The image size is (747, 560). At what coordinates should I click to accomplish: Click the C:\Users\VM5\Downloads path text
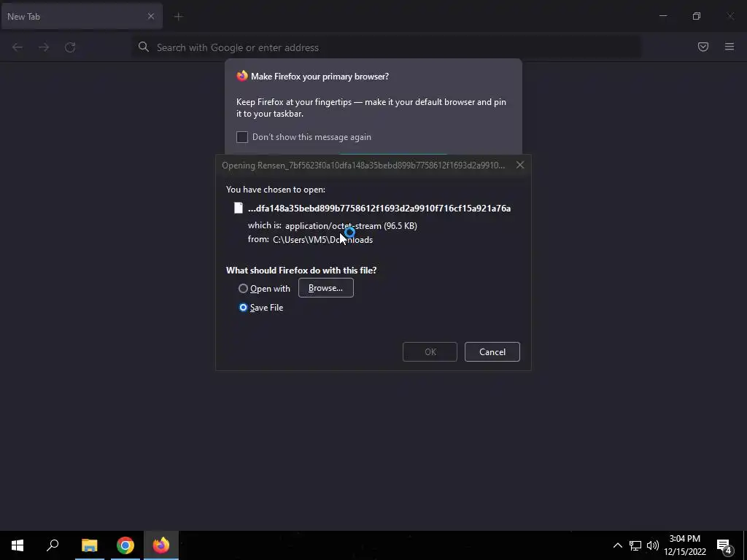[322, 239]
